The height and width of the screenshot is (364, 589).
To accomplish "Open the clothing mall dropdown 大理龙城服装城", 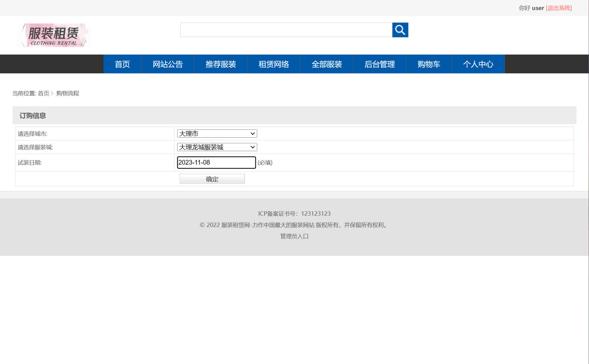I will (216, 147).
